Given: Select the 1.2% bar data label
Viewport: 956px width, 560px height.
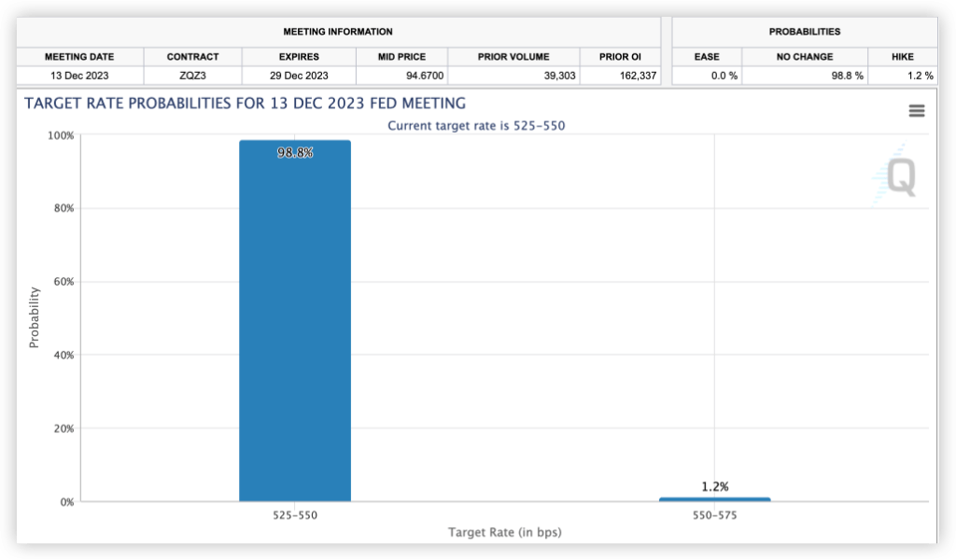Looking at the screenshot, I should click(714, 486).
